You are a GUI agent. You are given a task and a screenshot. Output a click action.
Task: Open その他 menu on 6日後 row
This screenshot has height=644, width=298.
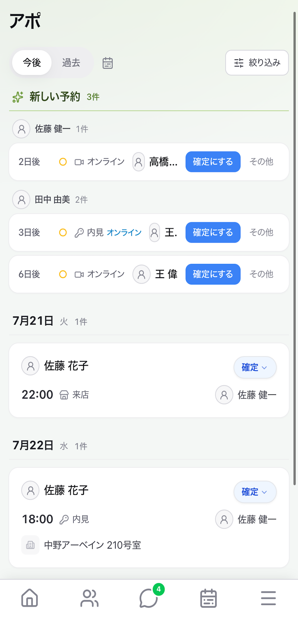pyautogui.click(x=261, y=274)
